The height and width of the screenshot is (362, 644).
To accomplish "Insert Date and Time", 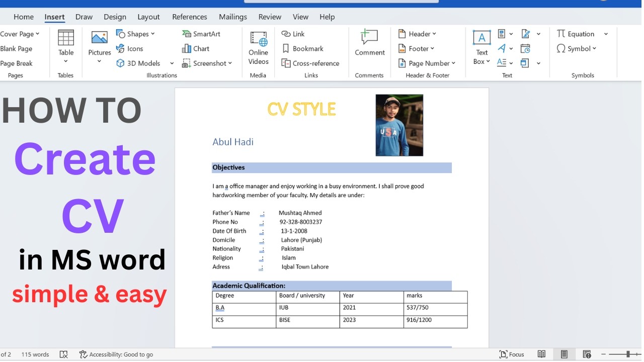I will click(x=525, y=49).
